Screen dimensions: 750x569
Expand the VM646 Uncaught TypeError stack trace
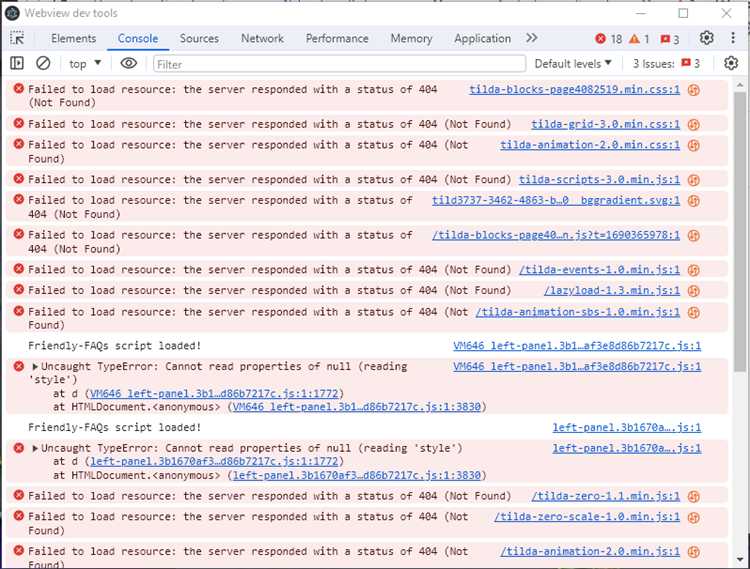(35, 367)
